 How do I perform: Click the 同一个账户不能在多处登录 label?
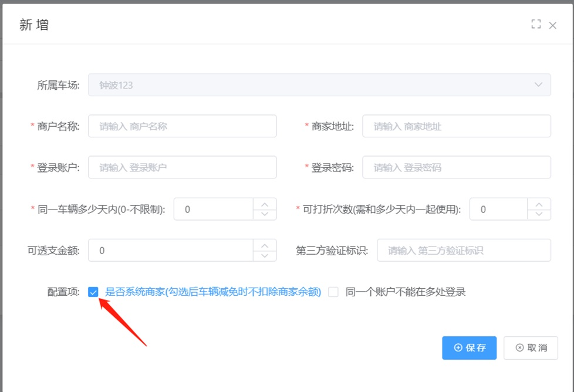pyautogui.click(x=405, y=292)
